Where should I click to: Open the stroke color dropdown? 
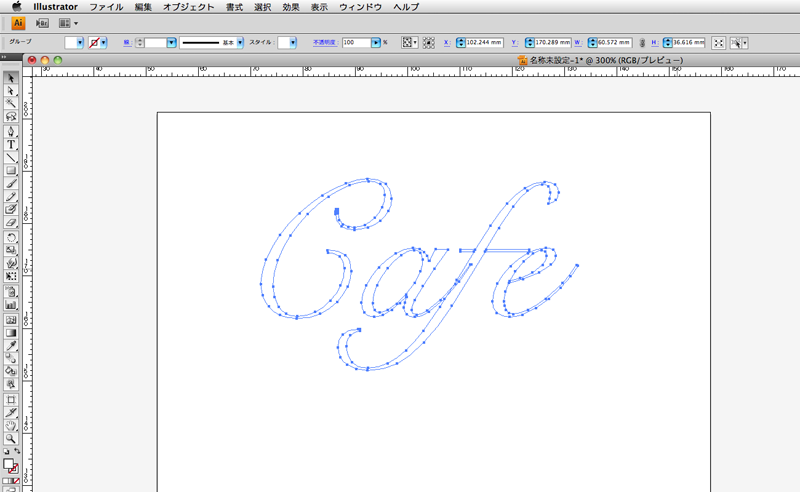104,43
